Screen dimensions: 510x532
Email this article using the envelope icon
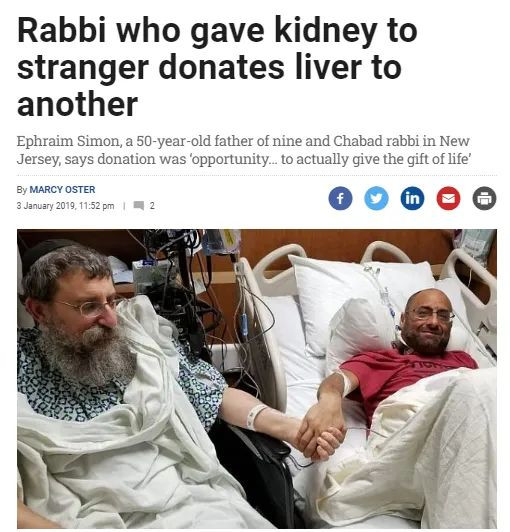(448, 198)
